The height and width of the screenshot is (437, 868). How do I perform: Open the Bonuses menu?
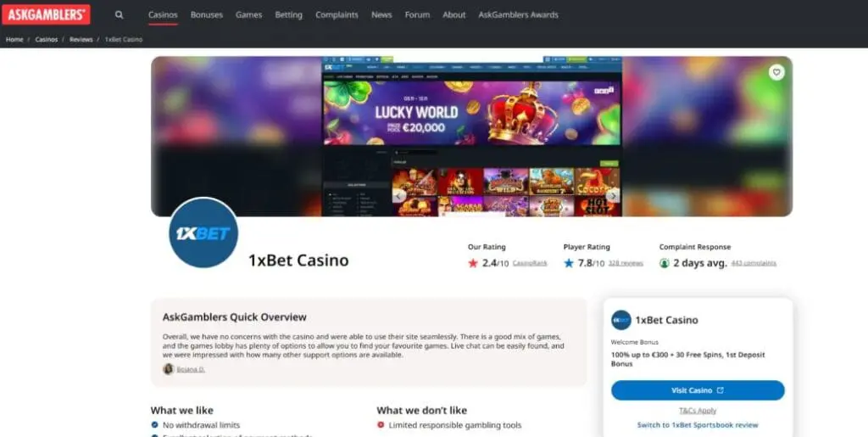tap(207, 15)
